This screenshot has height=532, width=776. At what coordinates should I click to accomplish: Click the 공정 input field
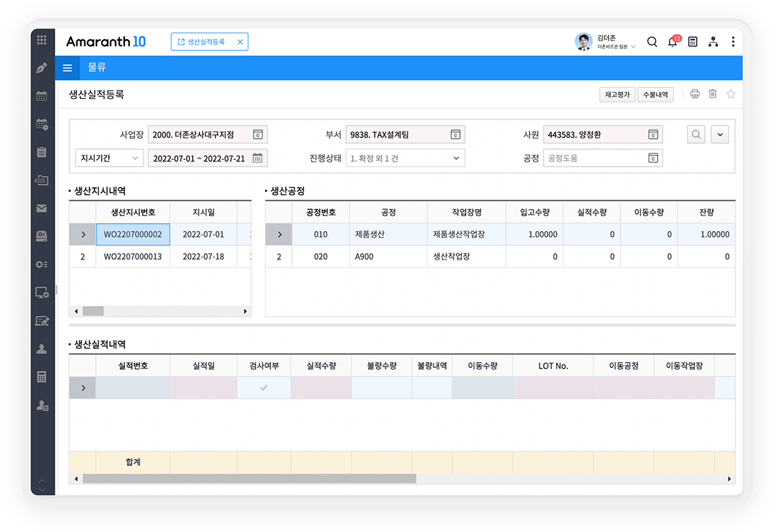pos(603,158)
